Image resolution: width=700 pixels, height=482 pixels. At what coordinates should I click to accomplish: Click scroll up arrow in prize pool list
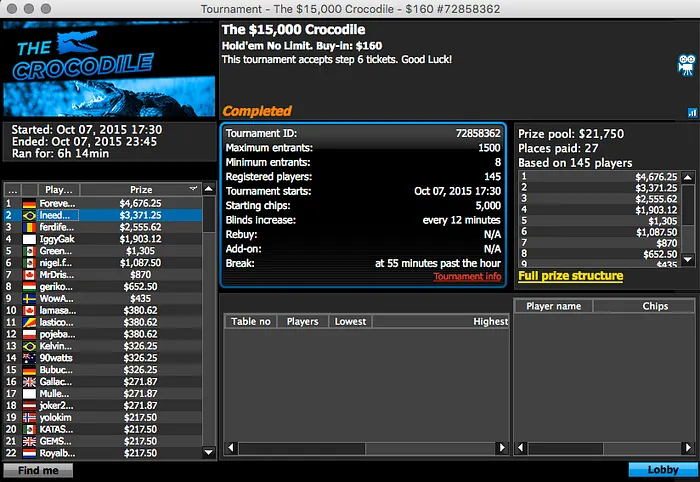[689, 176]
